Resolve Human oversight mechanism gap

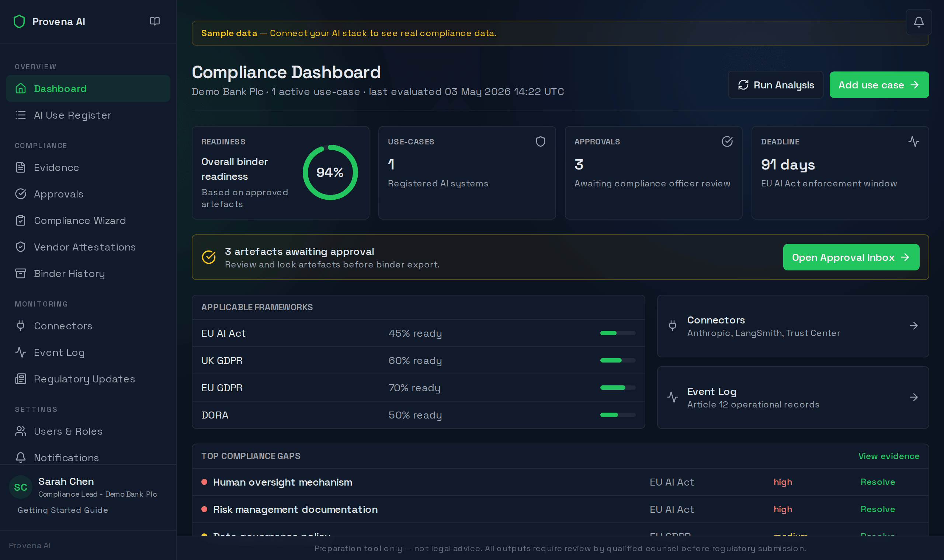click(x=878, y=482)
